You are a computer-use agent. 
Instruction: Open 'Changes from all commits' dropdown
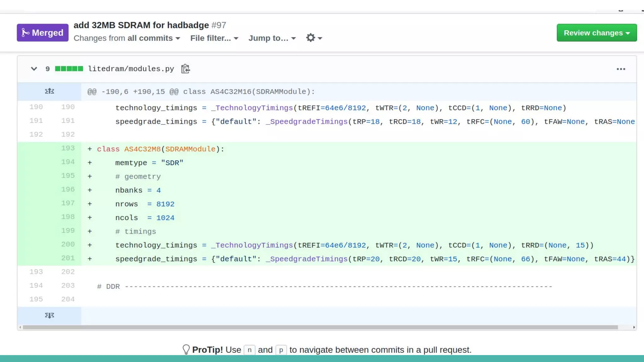pos(127,38)
